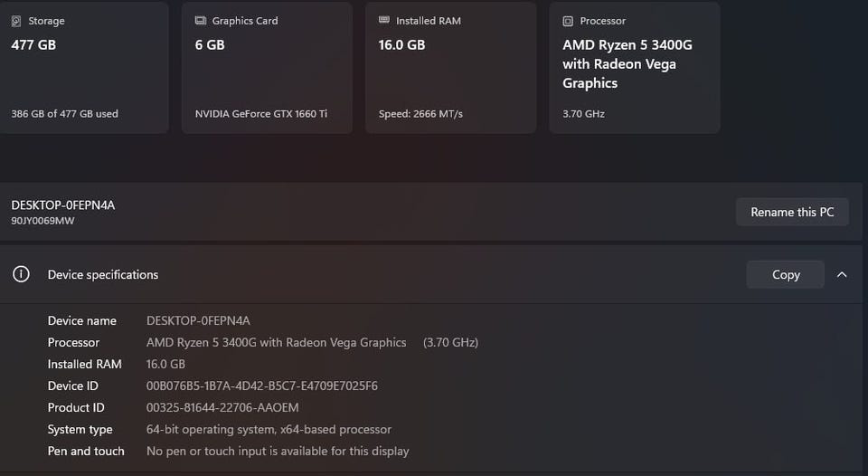The width and height of the screenshot is (868, 476).
Task: Click the Processor chip icon
Action: pyautogui.click(x=568, y=21)
